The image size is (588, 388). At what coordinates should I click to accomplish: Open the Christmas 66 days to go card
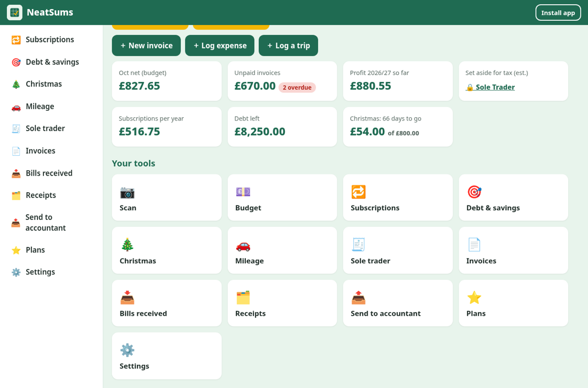[x=398, y=127]
